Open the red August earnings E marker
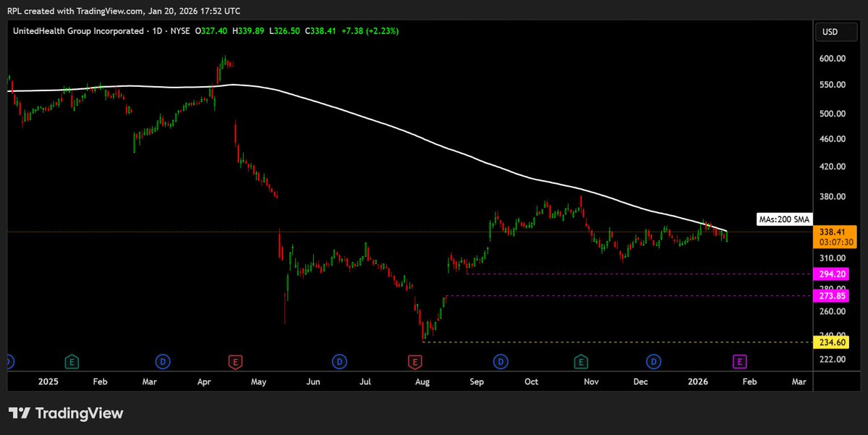 [x=416, y=361]
